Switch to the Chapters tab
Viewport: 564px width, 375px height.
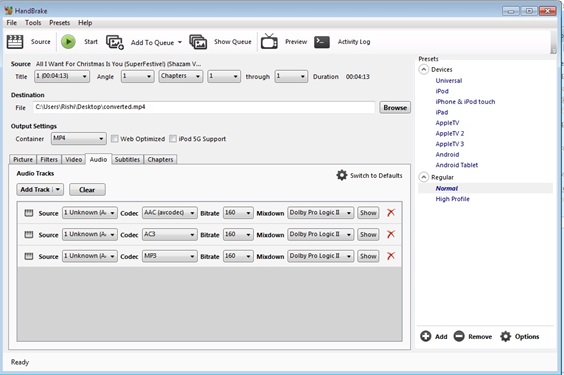point(160,159)
